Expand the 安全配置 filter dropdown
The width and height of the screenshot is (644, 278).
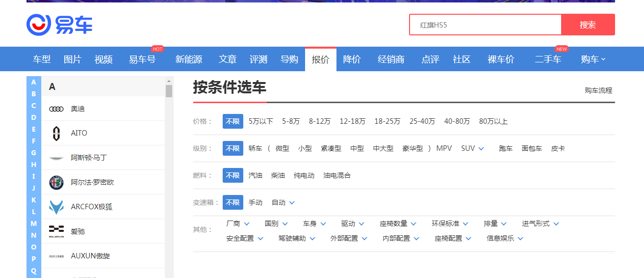[x=245, y=238]
